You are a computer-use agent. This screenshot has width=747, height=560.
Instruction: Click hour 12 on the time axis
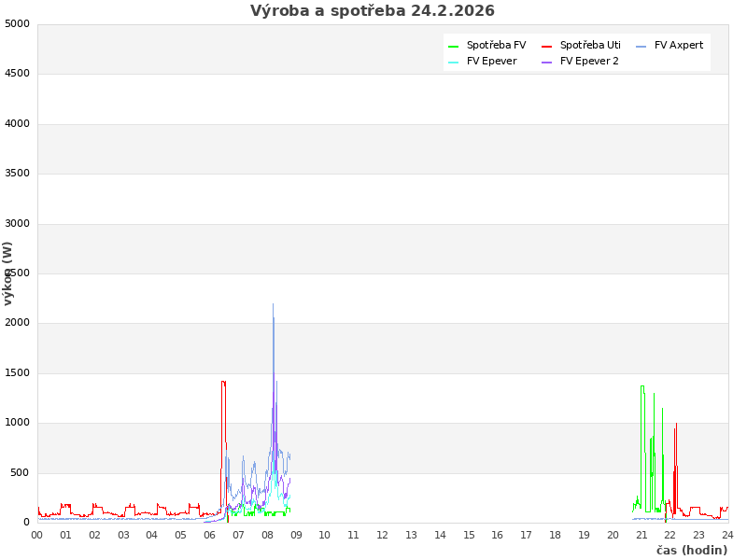(x=382, y=535)
